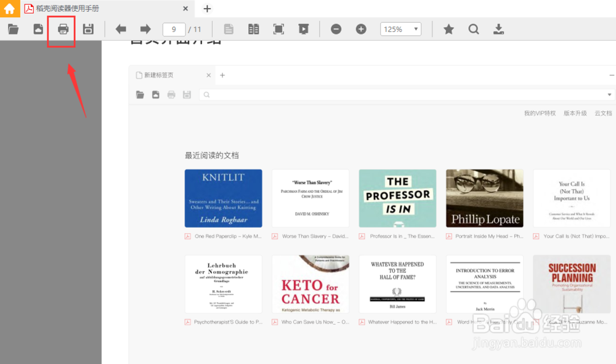Open Your Call Is Important cover
This screenshot has width=616, height=364.
click(572, 198)
